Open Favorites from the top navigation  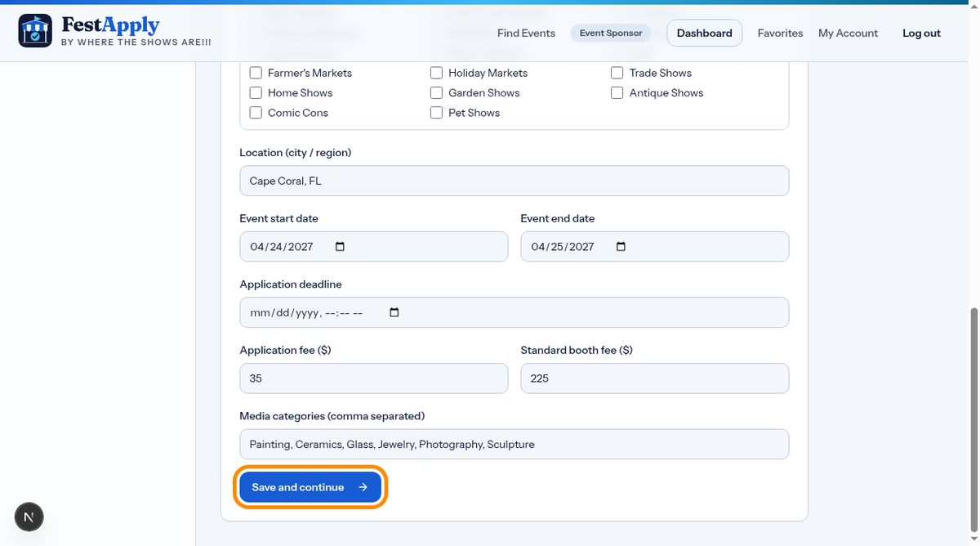click(780, 34)
